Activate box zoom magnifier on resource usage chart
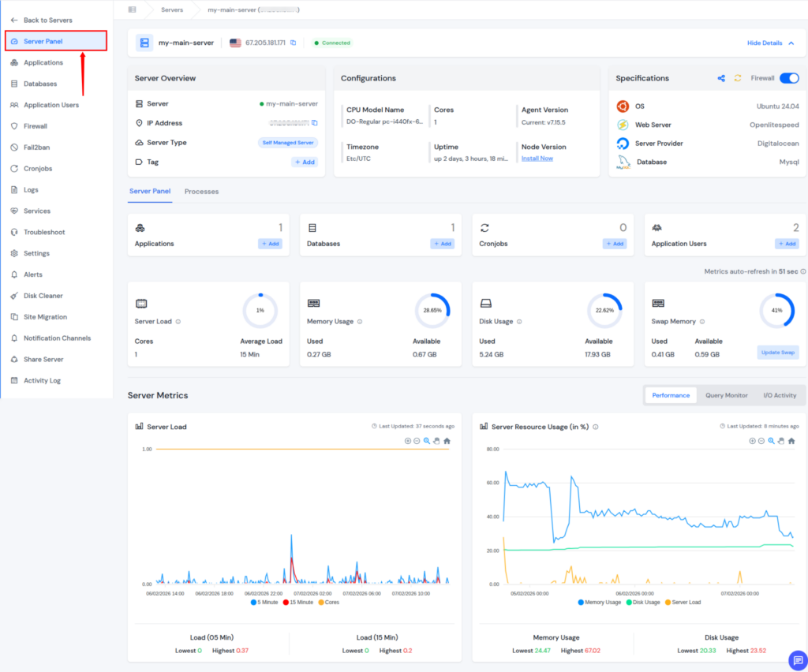 [771, 440]
